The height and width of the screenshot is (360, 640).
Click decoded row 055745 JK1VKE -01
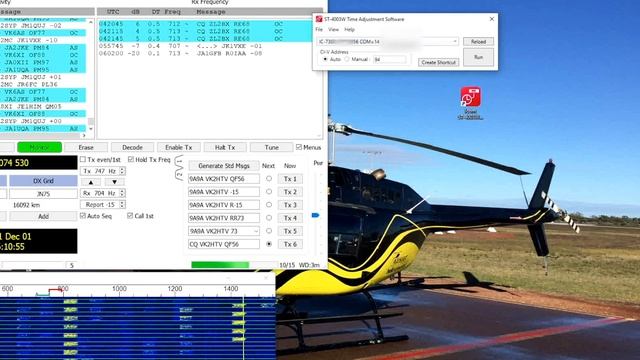[181, 46]
